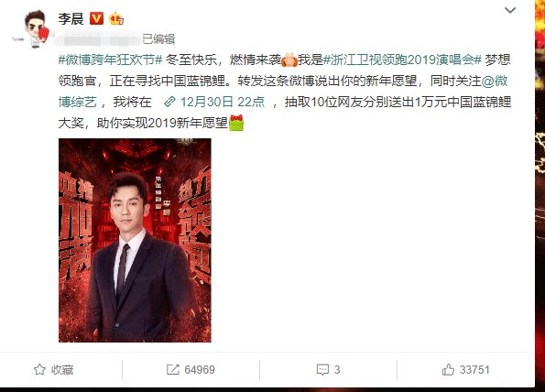Open the 李晨 profile name link
This screenshot has height=392, width=545.
coord(71,18)
